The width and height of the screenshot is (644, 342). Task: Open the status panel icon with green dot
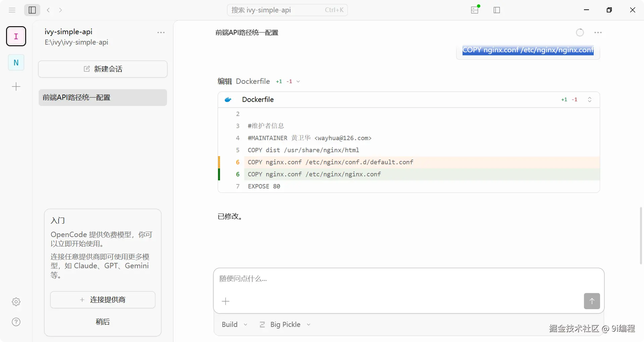pos(475,10)
